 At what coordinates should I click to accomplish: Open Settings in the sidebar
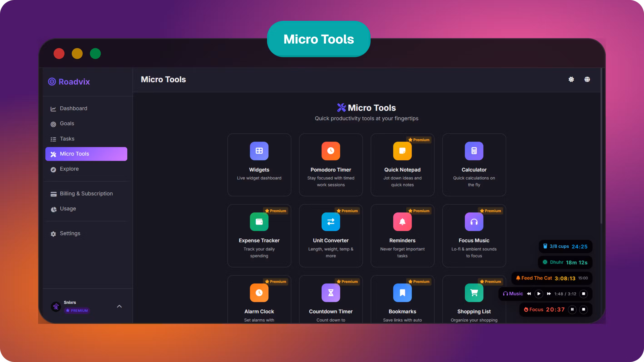86,233
